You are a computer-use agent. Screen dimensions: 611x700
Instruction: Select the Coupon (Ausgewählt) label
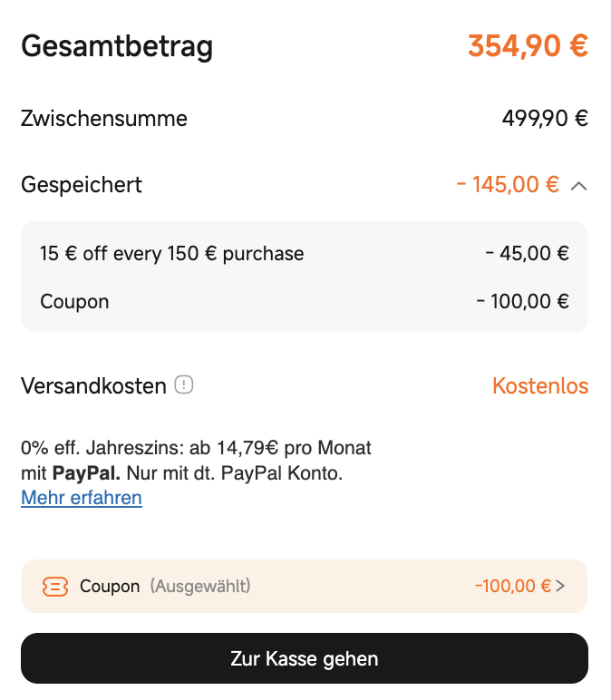(x=165, y=586)
